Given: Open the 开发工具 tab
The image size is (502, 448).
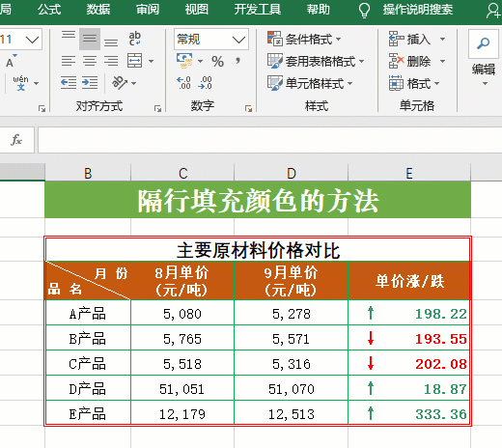Looking at the screenshot, I should click(258, 10).
